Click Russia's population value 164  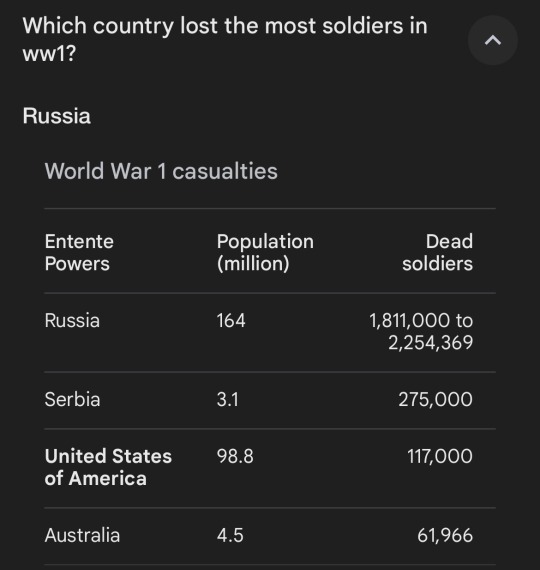click(x=231, y=321)
